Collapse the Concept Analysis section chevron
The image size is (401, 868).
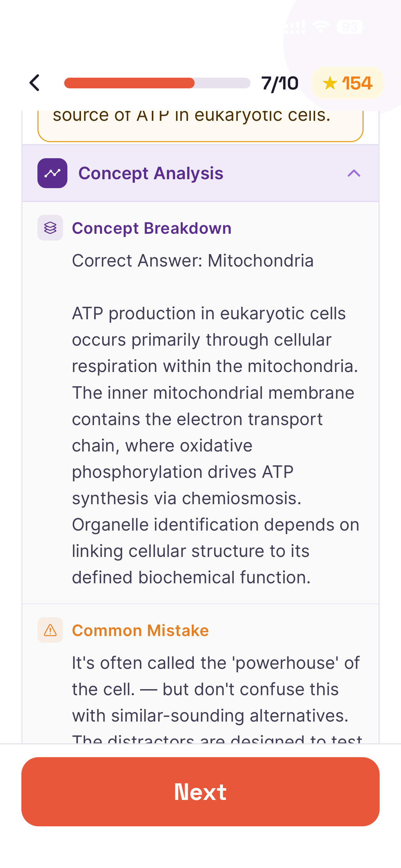pyautogui.click(x=354, y=174)
